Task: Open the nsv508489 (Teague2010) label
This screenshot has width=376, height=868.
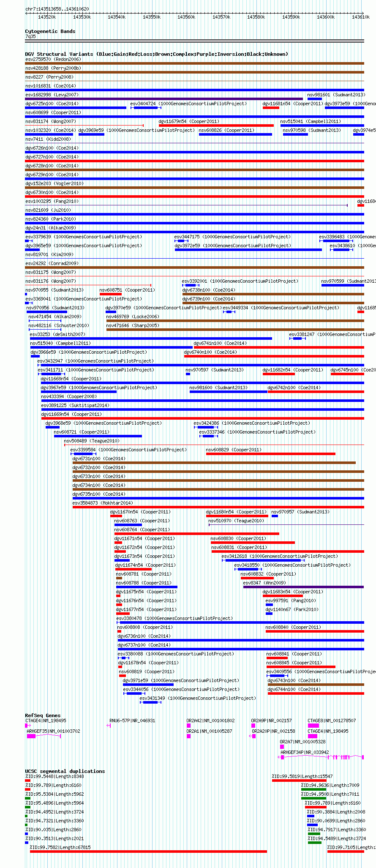Action: coord(92,441)
